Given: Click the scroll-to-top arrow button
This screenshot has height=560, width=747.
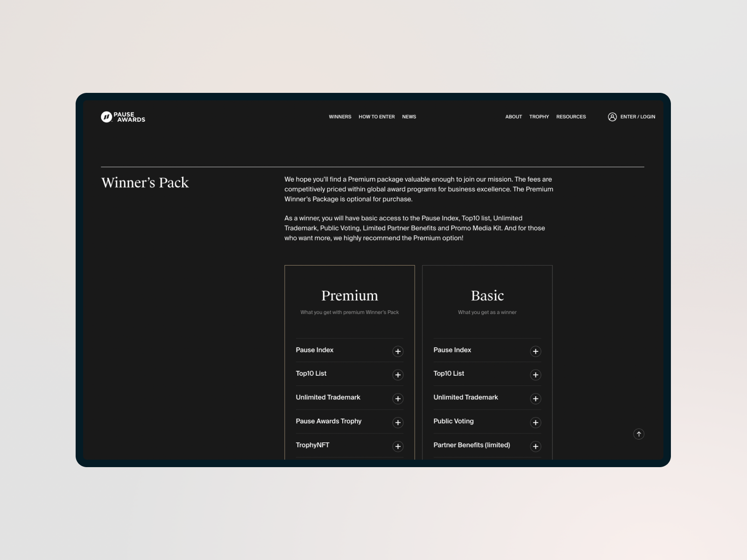Looking at the screenshot, I should tap(639, 434).
